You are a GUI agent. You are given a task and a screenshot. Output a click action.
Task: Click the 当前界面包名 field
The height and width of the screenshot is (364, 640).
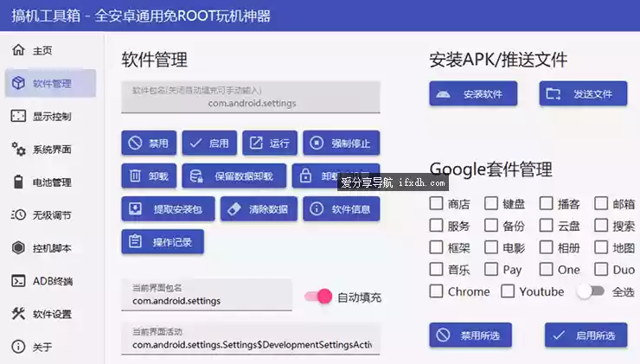pyautogui.click(x=207, y=295)
